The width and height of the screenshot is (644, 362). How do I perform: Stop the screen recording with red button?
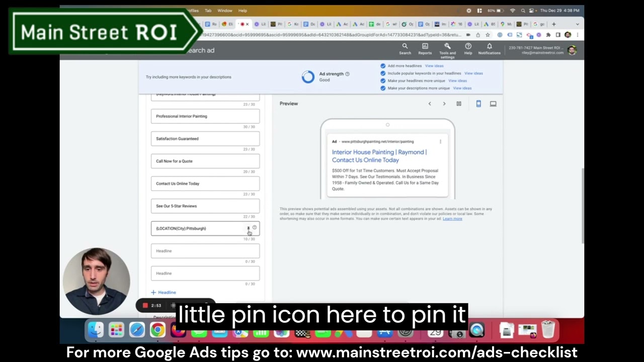pyautogui.click(x=145, y=305)
